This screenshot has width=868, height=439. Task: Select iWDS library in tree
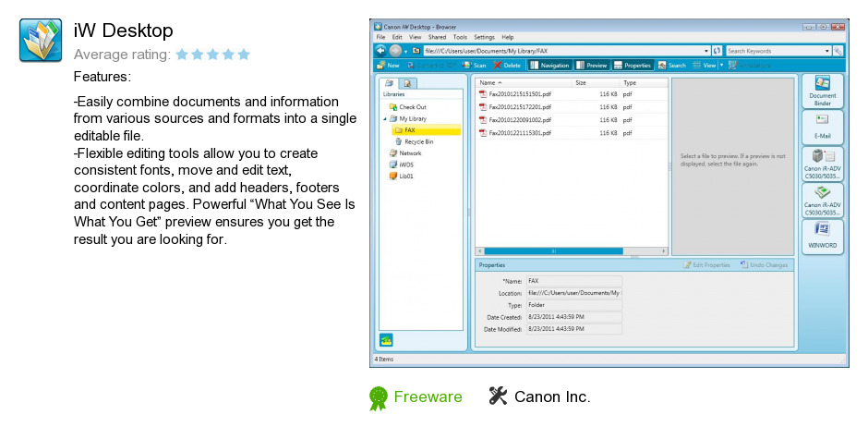[402, 165]
